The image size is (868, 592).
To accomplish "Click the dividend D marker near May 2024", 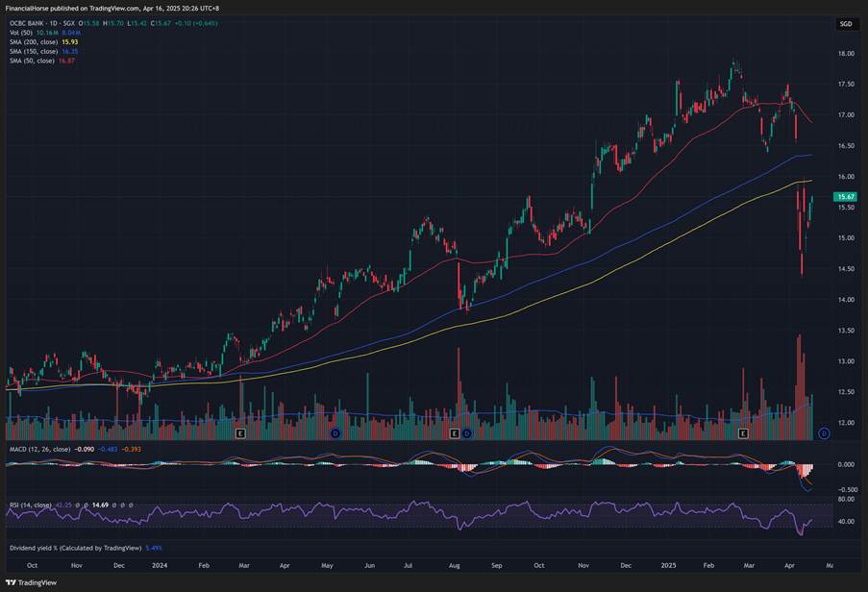I will [335, 433].
